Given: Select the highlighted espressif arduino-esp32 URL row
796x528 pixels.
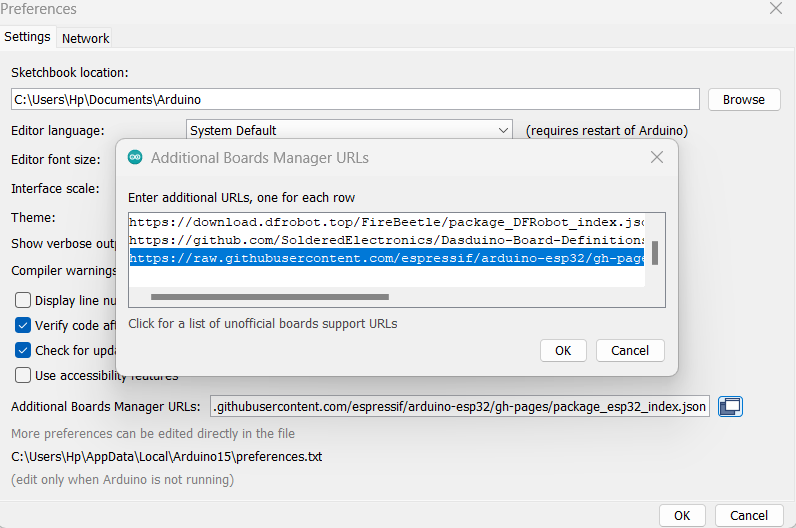Looking at the screenshot, I should [387, 258].
